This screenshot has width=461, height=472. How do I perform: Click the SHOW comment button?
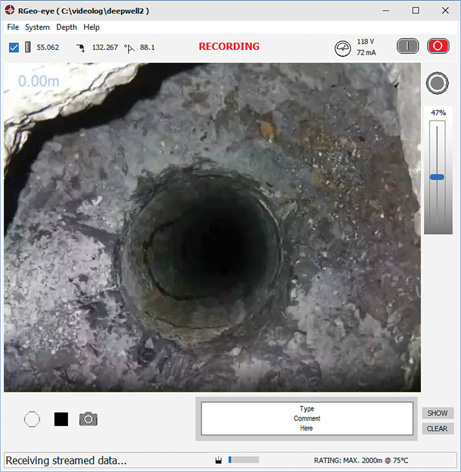click(438, 413)
